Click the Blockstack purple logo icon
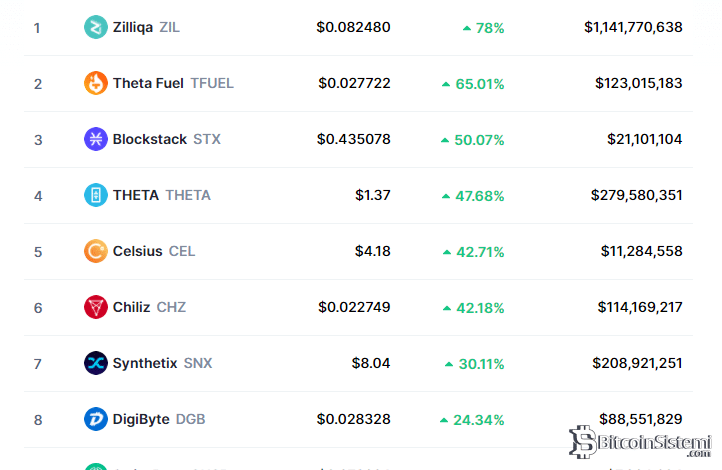722x470 pixels. click(95, 140)
